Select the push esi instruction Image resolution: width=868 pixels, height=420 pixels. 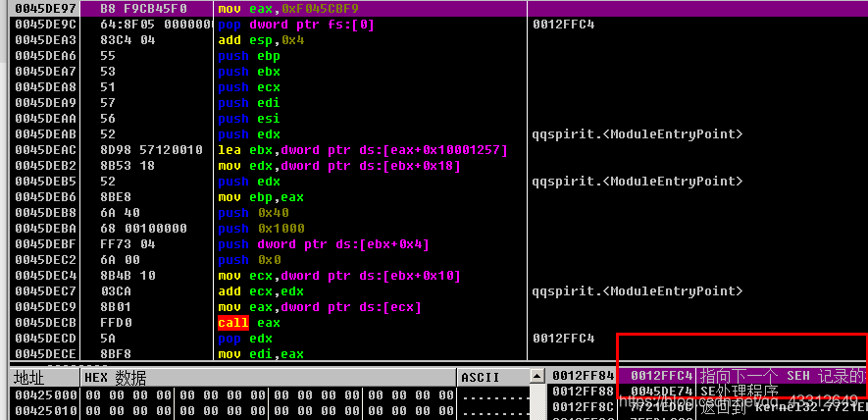pyautogui.click(x=249, y=119)
